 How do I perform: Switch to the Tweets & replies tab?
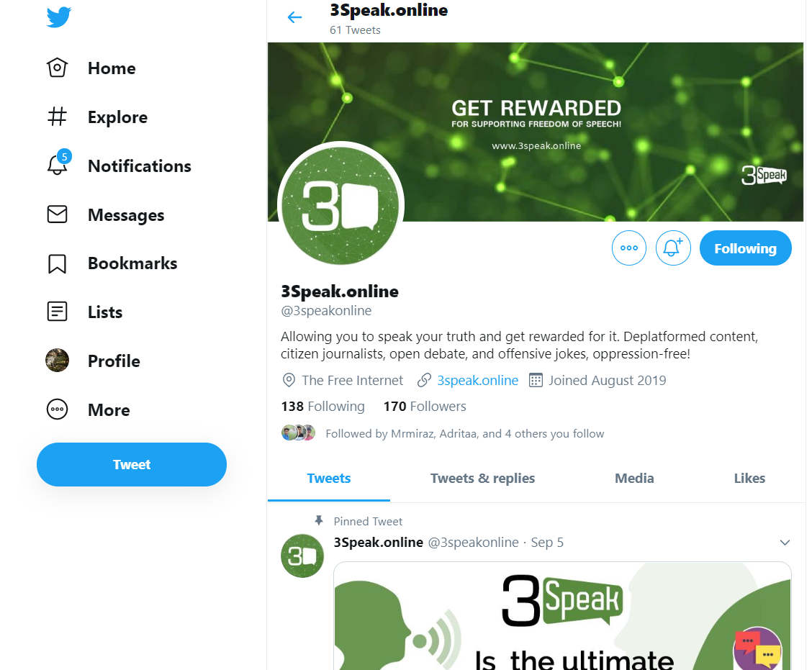(x=482, y=479)
